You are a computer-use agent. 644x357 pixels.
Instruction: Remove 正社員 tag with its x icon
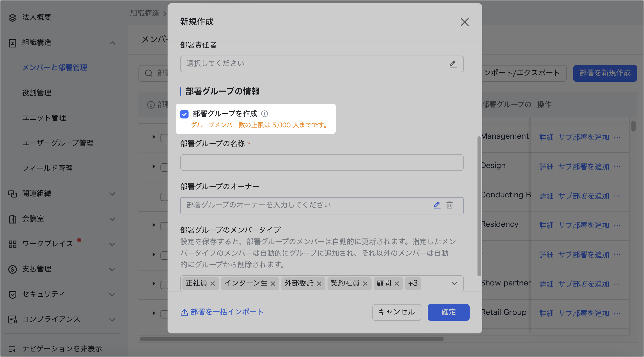point(213,284)
